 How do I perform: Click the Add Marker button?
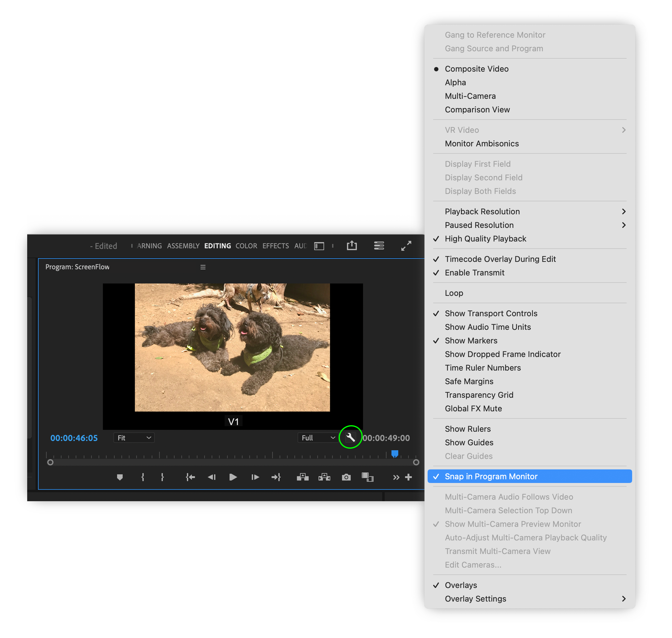[x=120, y=477]
